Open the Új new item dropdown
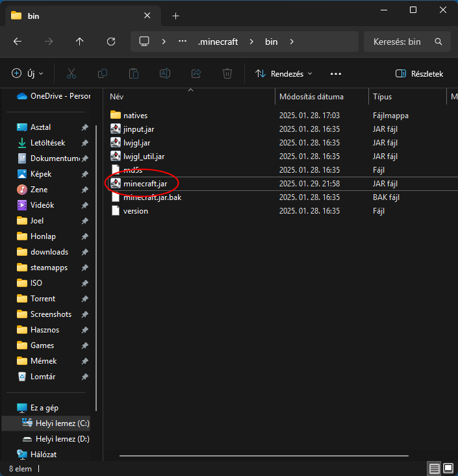 (x=27, y=73)
